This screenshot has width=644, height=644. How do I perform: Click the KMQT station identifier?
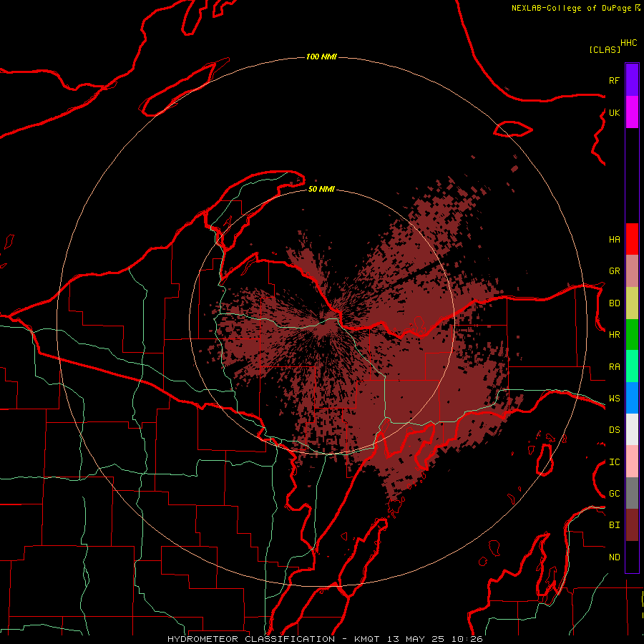[368, 639]
